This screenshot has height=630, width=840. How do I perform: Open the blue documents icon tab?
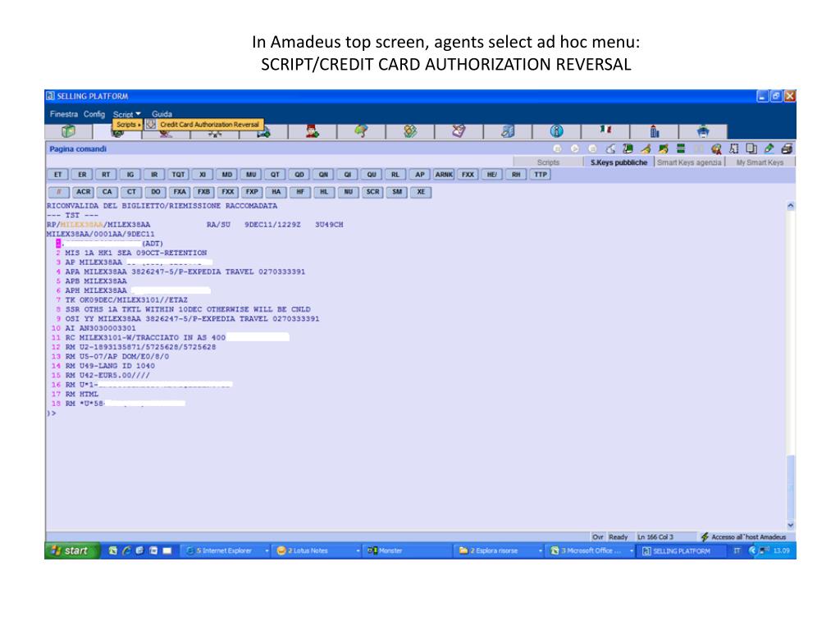507,131
